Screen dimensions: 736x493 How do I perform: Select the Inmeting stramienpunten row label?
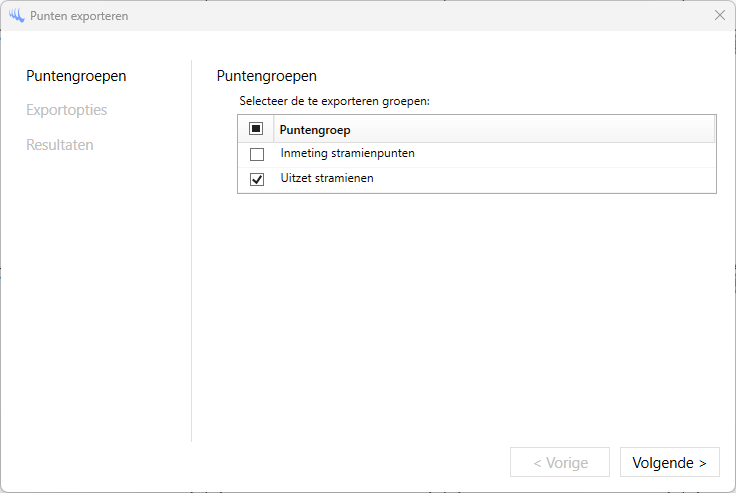(347, 154)
